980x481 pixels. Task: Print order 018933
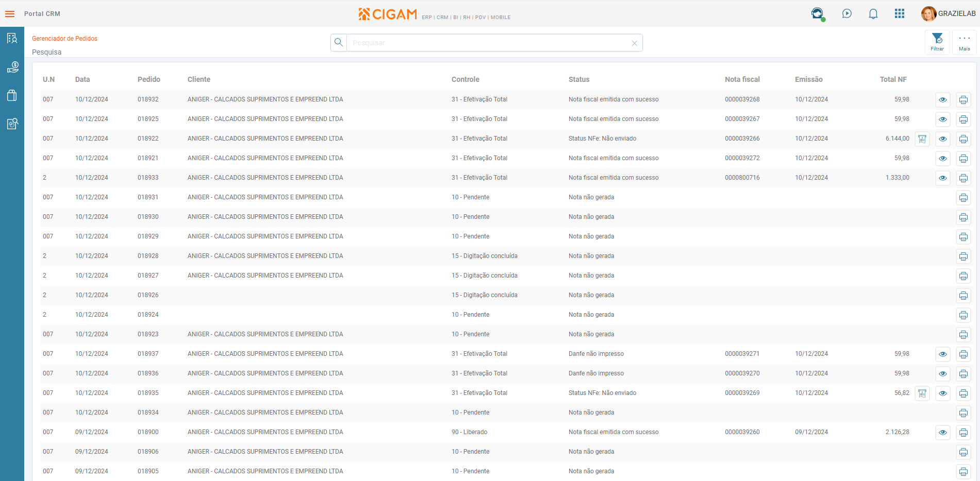tap(964, 178)
